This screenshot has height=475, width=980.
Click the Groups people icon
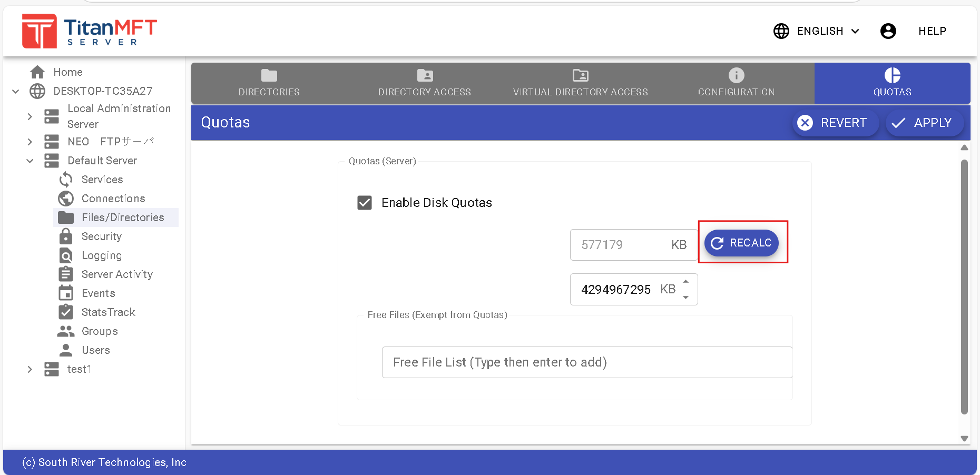point(66,331)
